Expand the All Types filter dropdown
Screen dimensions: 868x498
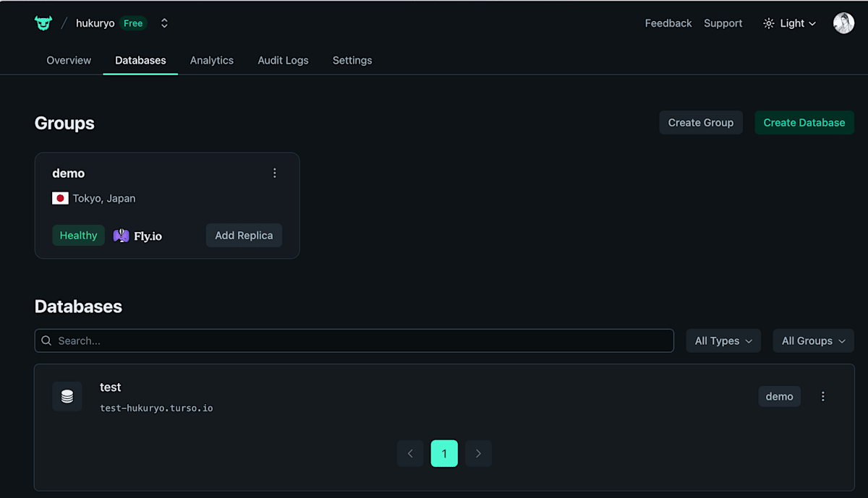point(723,340)
